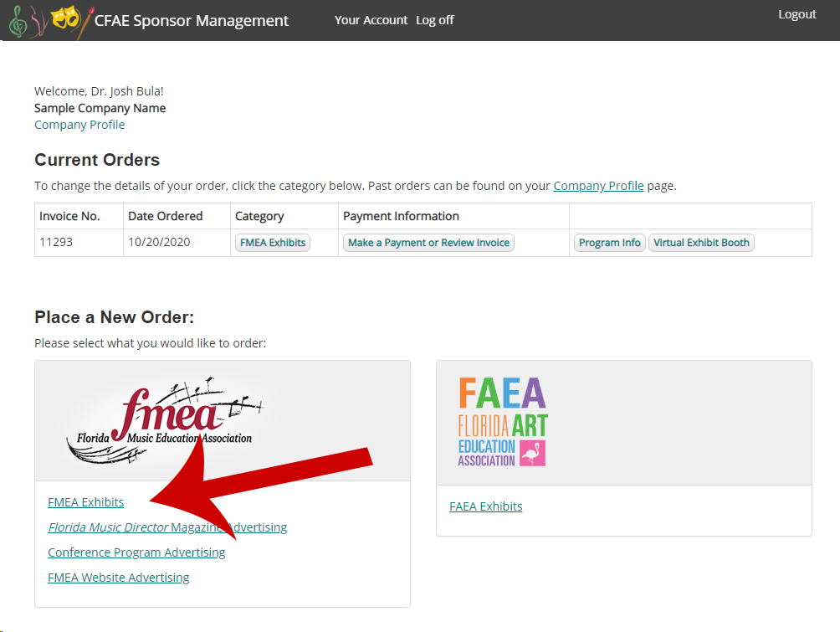Click the CFAE arts logo icon
Screen dimensions: 840x632
51,21
